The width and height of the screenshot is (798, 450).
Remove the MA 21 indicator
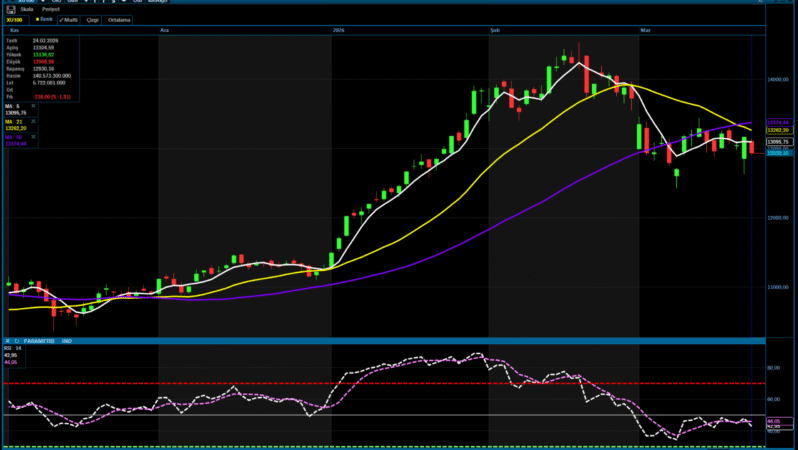[x=32, y=122]
